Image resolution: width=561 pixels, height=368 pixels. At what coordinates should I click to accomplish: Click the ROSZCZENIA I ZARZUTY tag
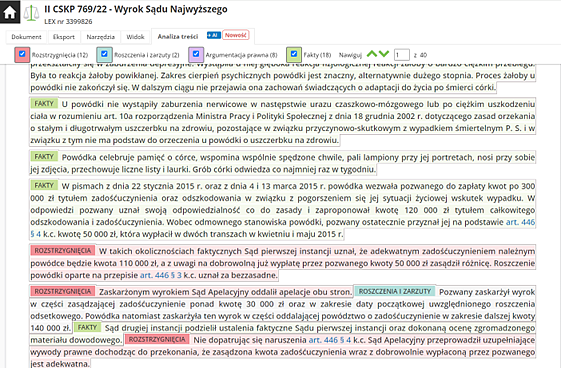tap(395, 291)
